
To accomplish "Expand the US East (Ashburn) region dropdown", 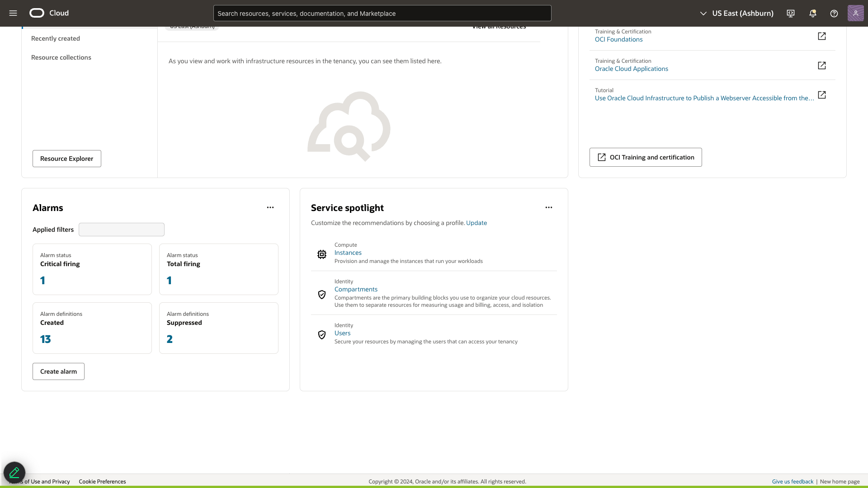I will 737,14.
